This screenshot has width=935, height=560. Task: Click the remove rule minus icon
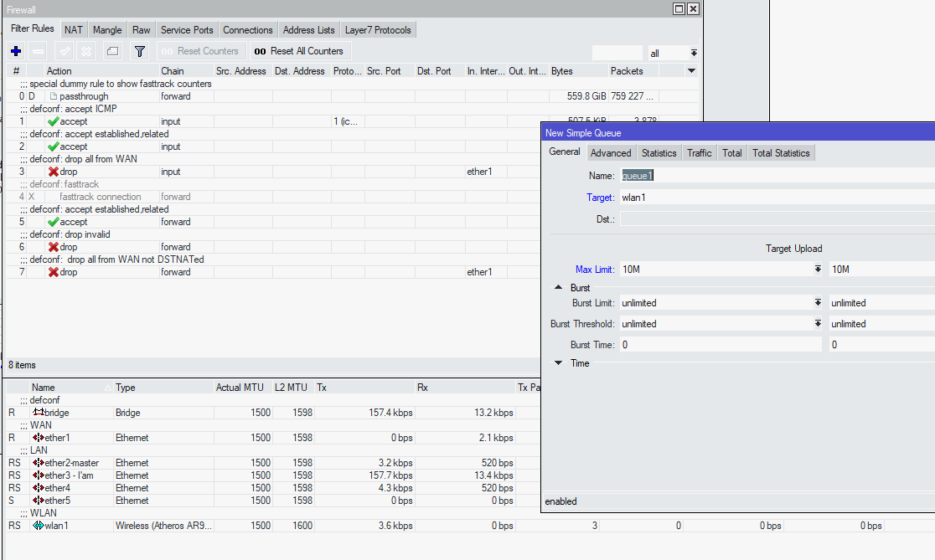(x=37, y=50)
